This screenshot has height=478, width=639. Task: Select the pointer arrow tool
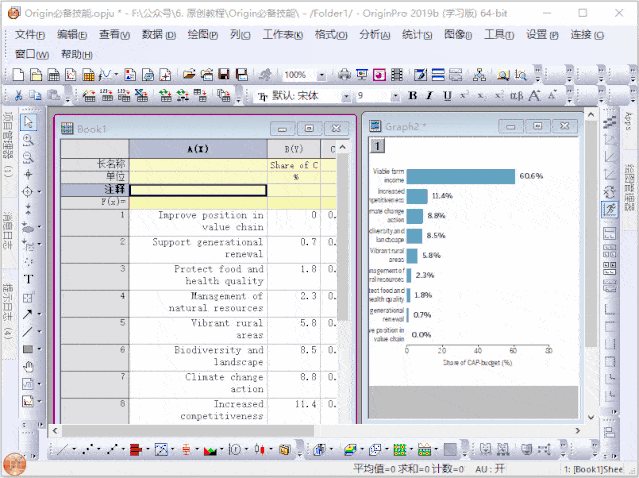[28, 122]
